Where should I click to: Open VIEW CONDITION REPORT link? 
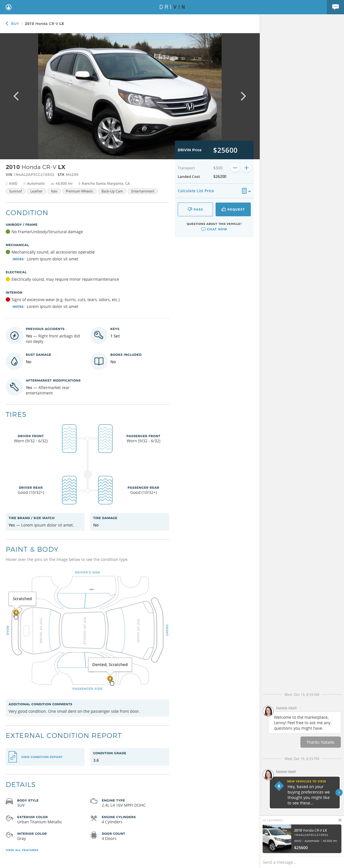pyautogui.click(x=42, y=757)
